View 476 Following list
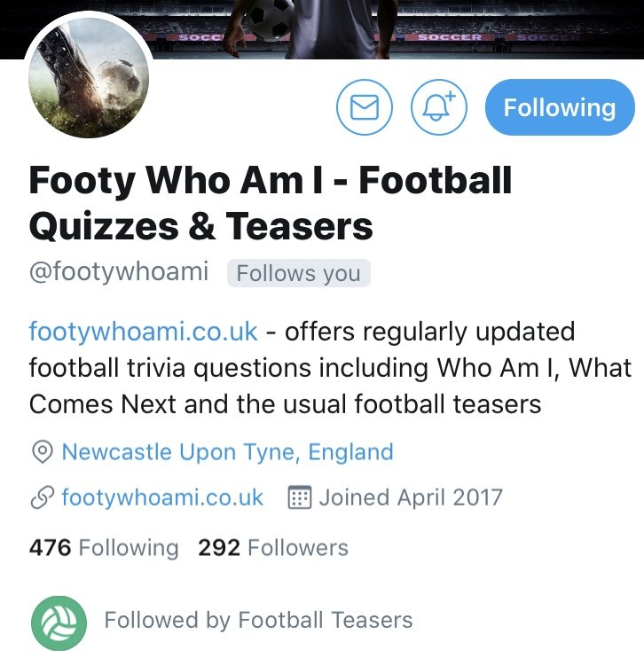 pos(104,548)
